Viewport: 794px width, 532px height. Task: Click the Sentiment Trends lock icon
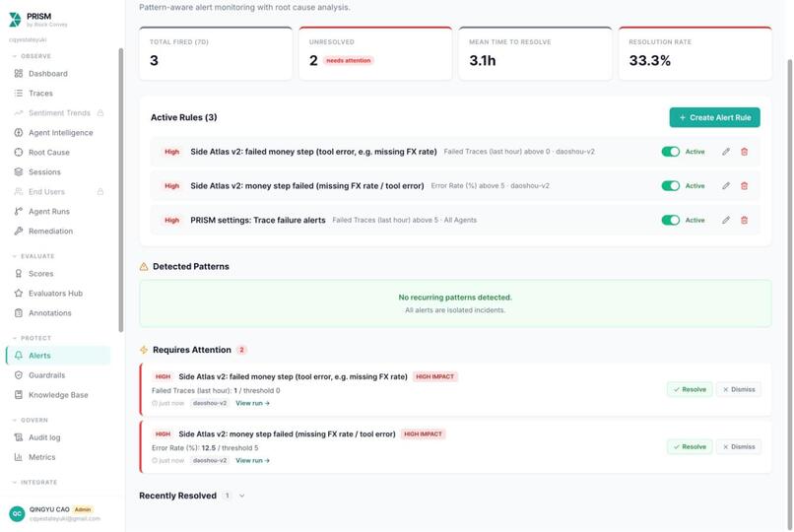[x=100, y=113]
